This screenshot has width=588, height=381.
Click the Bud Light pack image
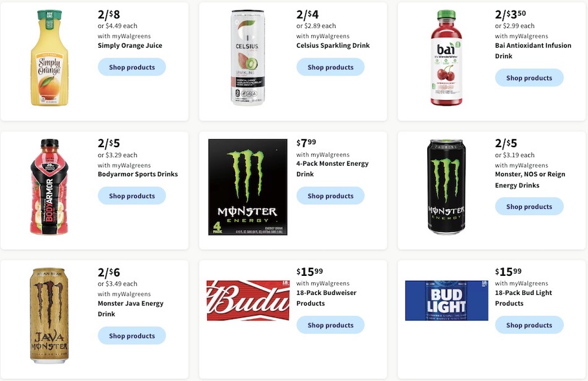(447, 301)
